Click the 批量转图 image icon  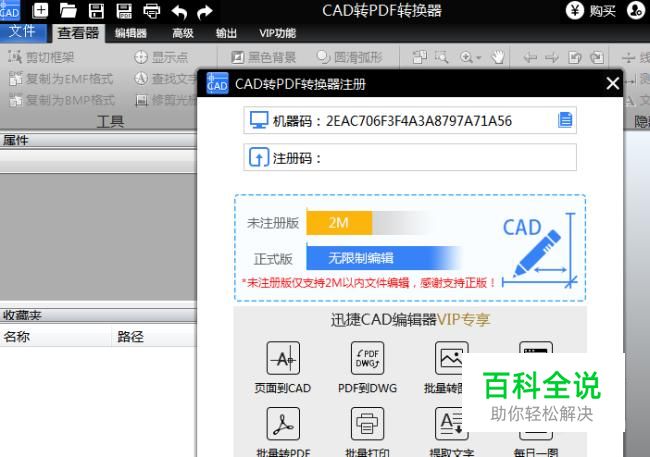(x=452, y=357)
